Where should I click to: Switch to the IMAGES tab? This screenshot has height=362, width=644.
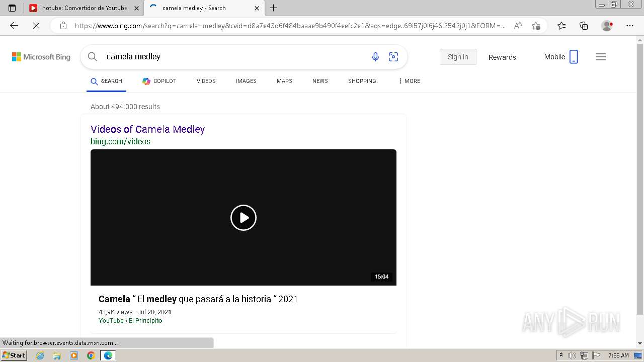click(x=246, y=81)
